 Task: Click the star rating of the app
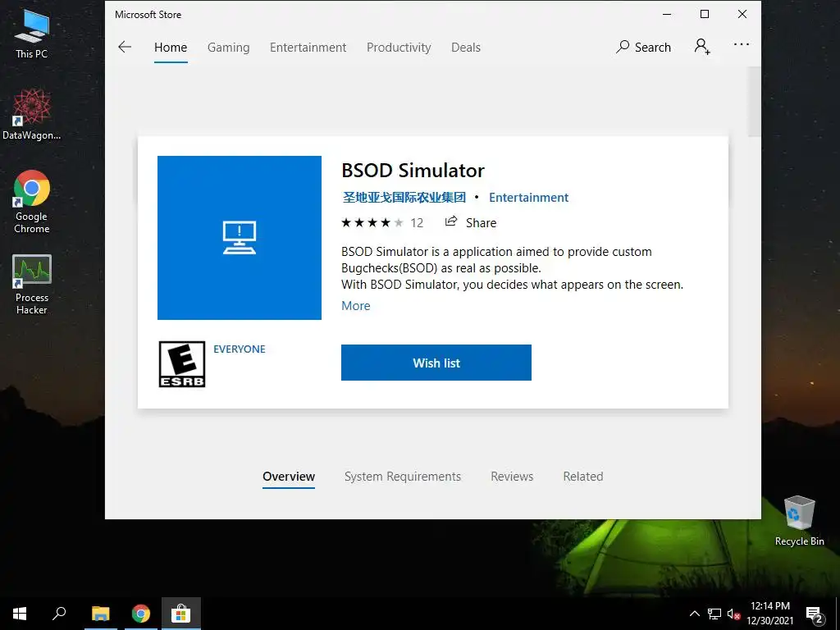[372, 223]
